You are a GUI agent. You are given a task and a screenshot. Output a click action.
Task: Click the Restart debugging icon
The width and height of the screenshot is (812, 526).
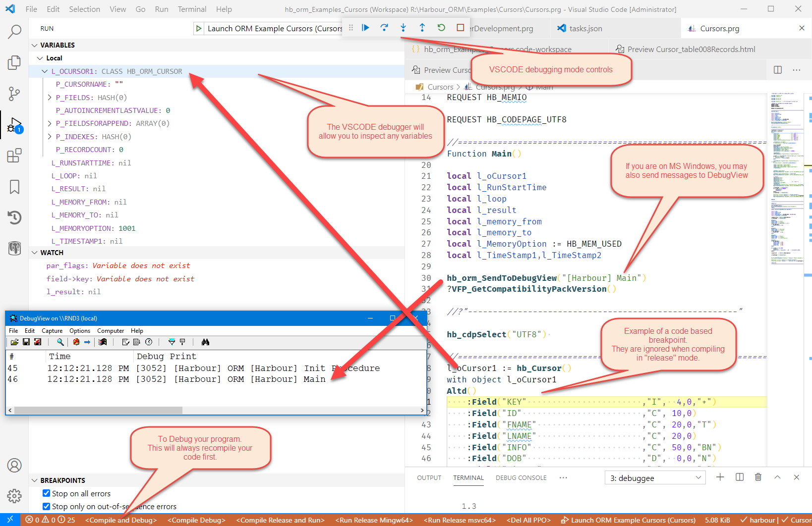click(441, 28)
